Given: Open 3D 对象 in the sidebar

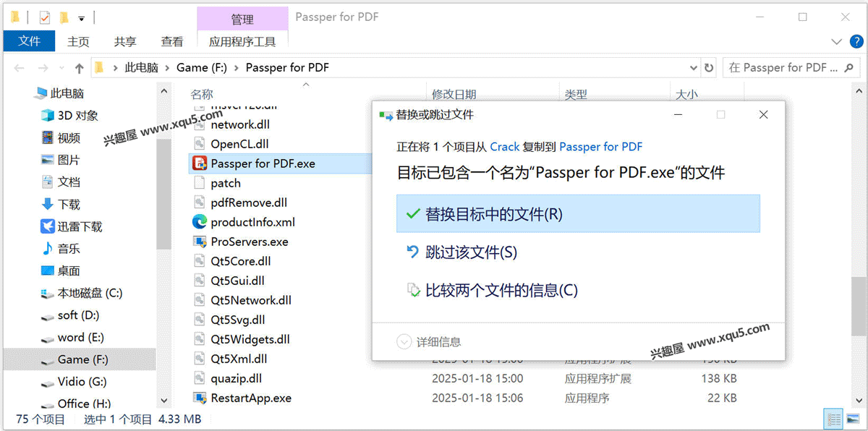Looking at the screenshot, I should [x=78, y=116].
